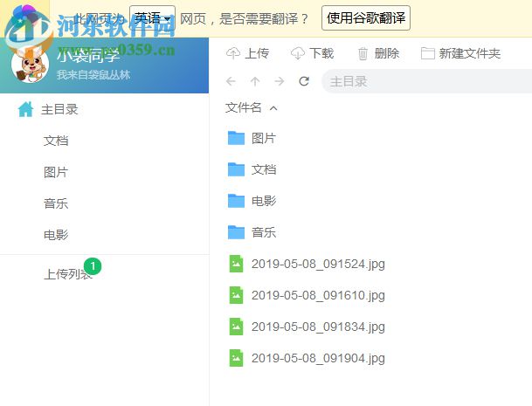The height and width of the screenshot is (406, 532).
Task: Select 主目录 in the sidebar
Action: coord(59,109)
